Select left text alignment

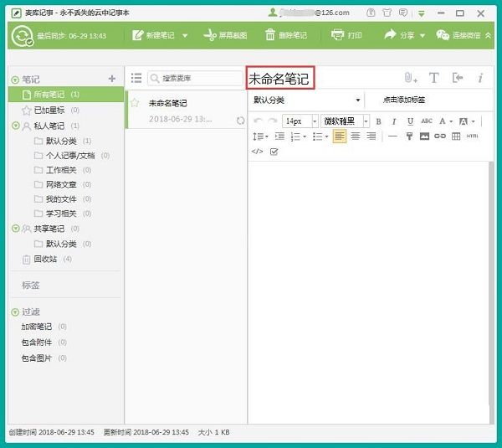(x=340, y=136)
